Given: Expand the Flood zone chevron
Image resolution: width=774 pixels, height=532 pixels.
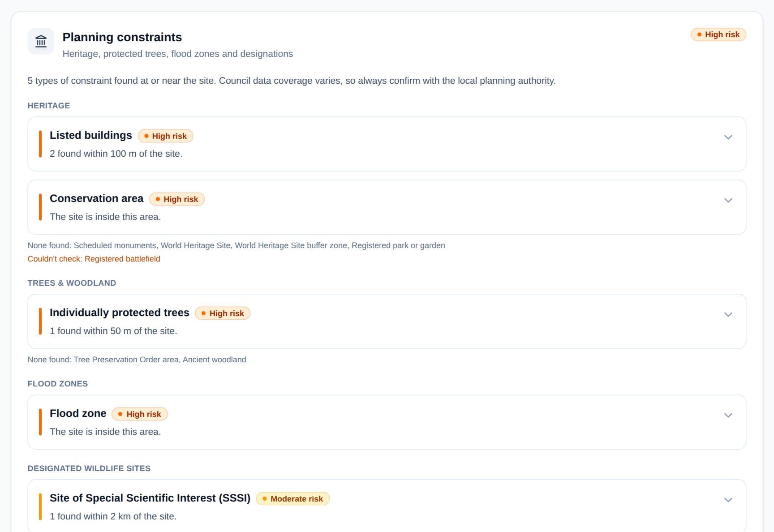Looking at the screenshot, I should click(x=728, y=415).
